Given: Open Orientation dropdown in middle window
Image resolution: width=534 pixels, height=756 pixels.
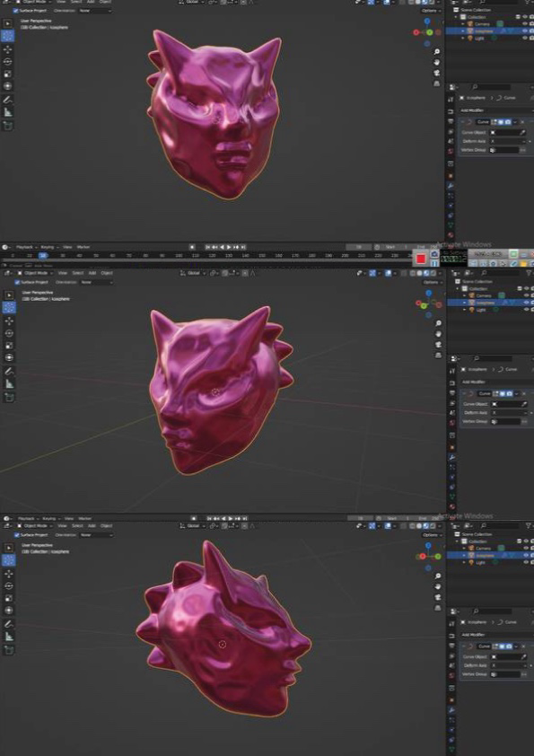Looking at the screenshot, I should pos(96,282).
